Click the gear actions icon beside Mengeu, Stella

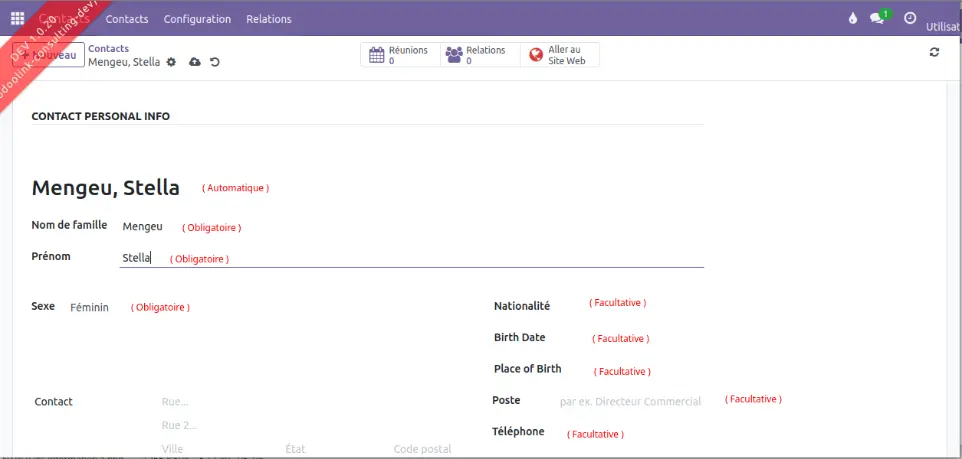point(171,62)
